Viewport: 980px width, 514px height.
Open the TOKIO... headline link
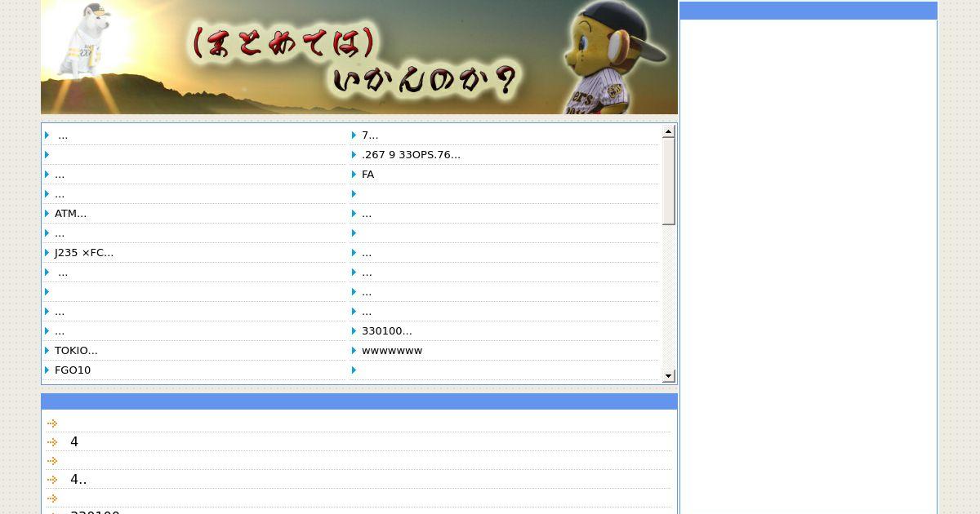coord(76,351)
